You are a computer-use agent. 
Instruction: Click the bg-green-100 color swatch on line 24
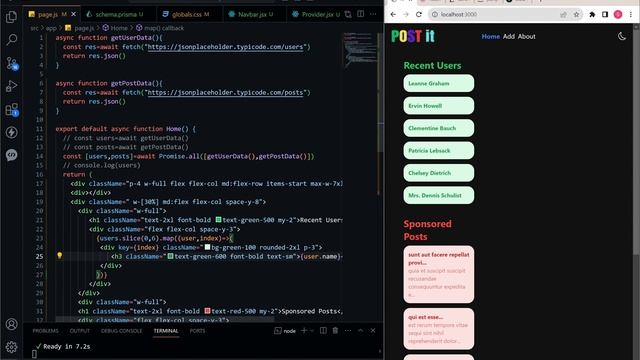coord(207,247)
